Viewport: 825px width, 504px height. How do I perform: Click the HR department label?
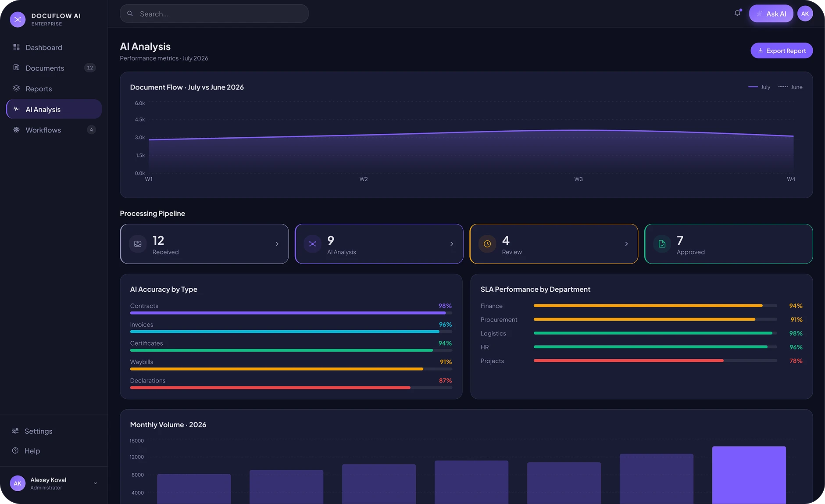(x=485, y=347)
